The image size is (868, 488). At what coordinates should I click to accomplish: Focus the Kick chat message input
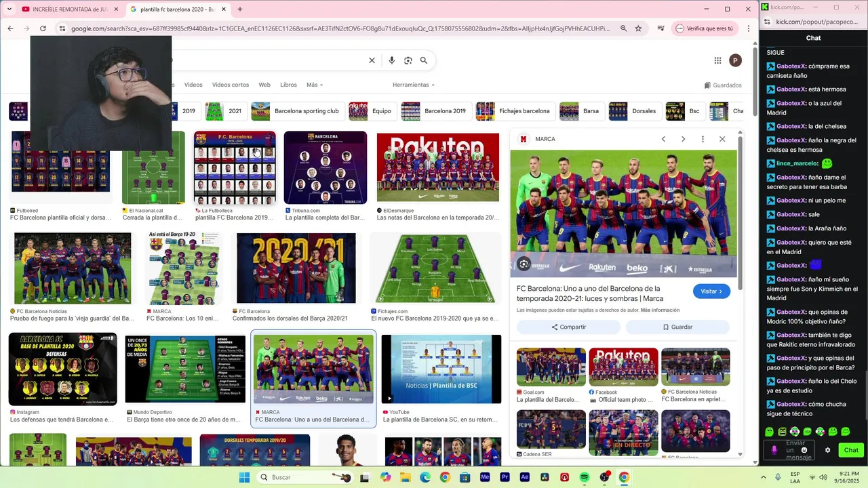pyautogui.click(x=791, y=450)
